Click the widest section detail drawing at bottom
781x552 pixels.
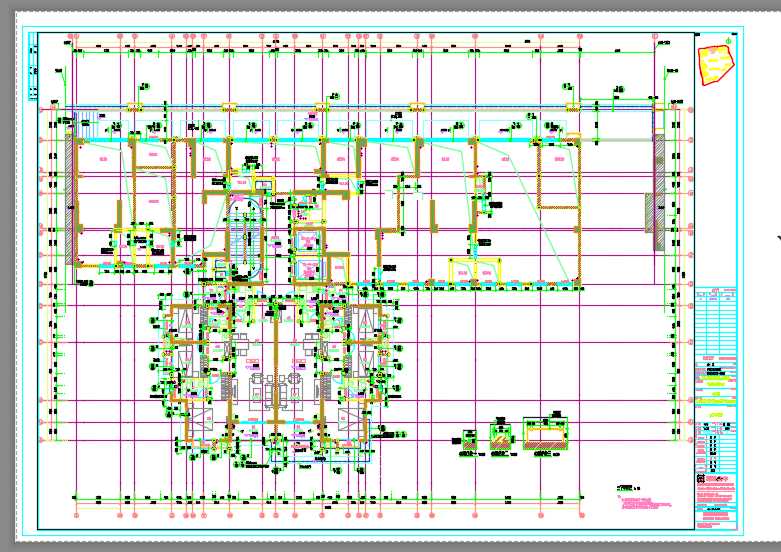click(x=545, y=434)
